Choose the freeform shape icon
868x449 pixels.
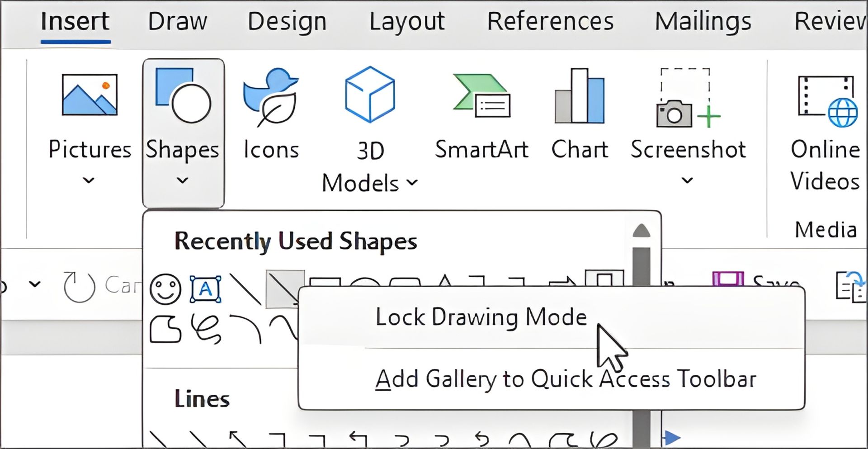click(x=165, y=329)
